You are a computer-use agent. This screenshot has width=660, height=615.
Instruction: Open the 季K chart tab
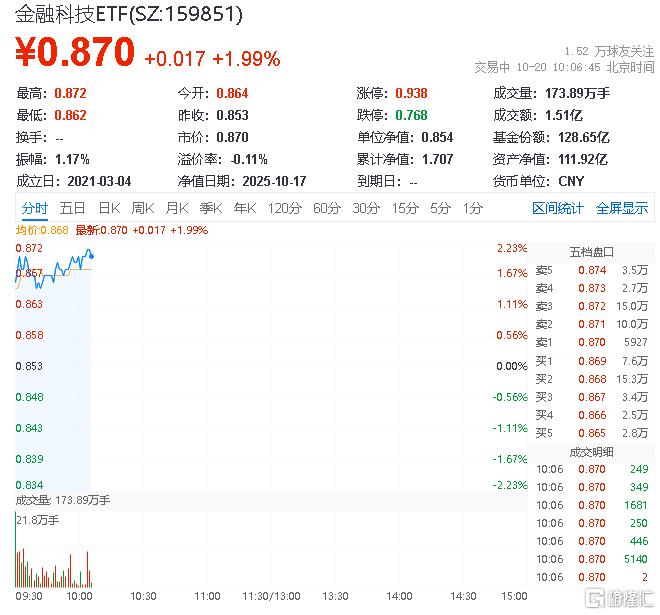pos(210,208)
